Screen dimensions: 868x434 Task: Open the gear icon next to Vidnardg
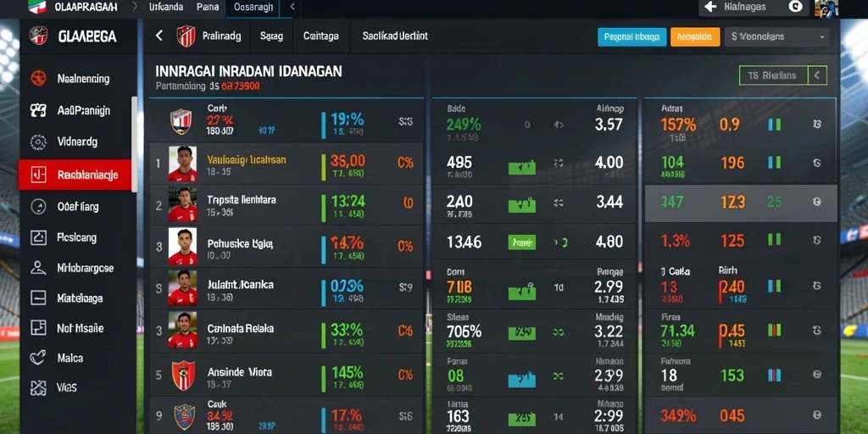coord(38,142)
